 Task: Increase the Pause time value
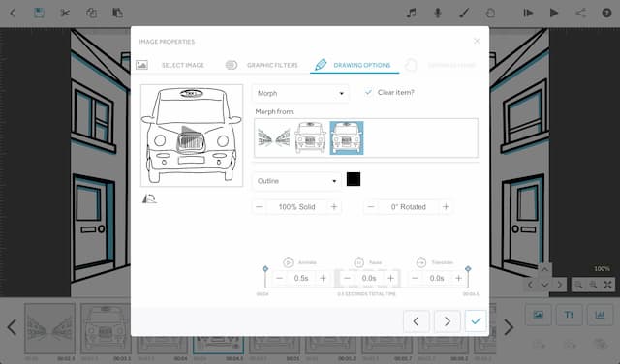coord(390,278)
